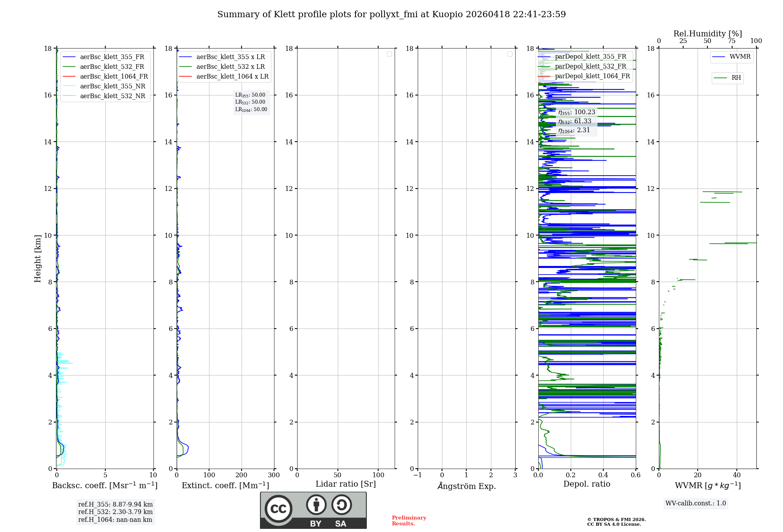Click the red Preliminary Results text

click(x=409, y=521)
